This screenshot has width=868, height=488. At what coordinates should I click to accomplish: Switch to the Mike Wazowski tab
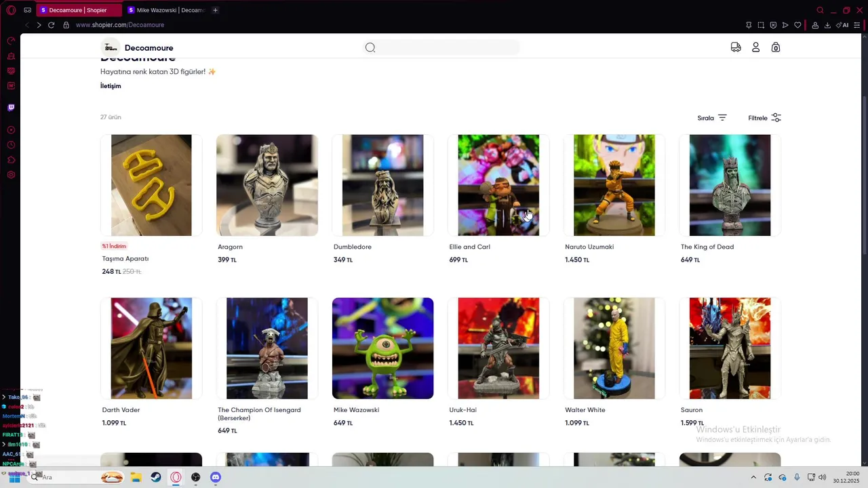click(167, 10)
